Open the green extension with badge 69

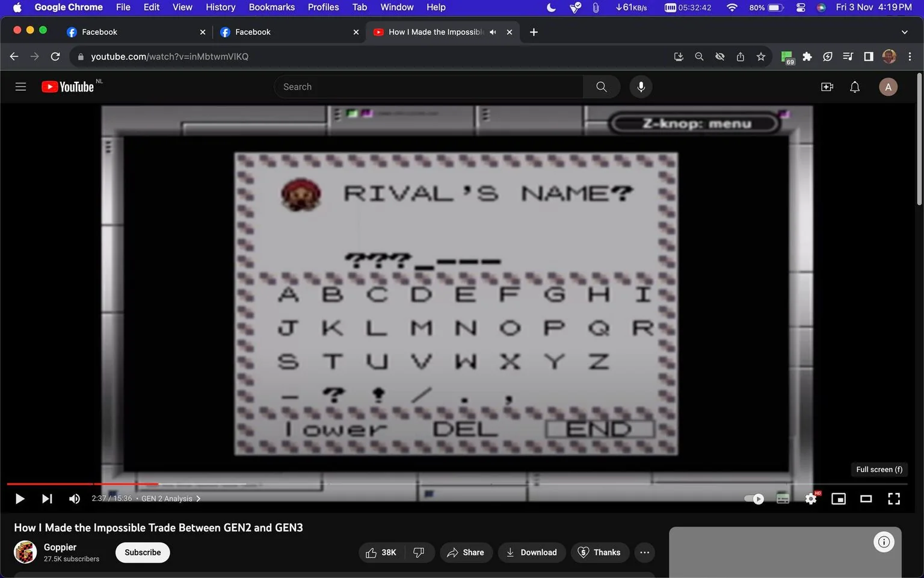pos(787,57)
